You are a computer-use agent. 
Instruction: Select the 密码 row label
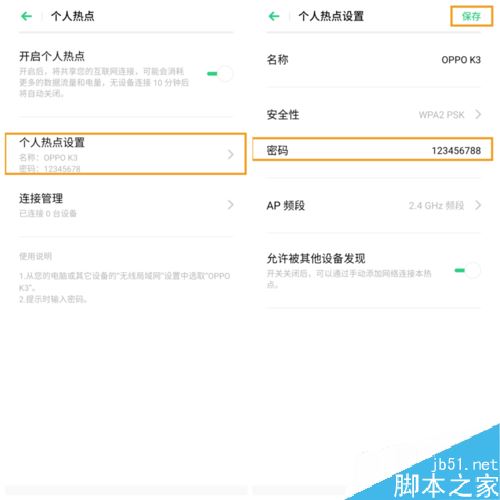tap(277, 151)
